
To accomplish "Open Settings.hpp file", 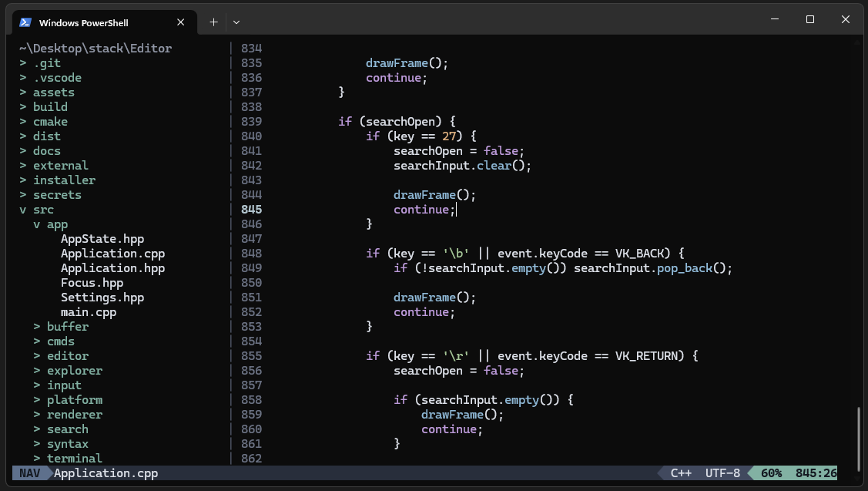I will [102, 298].
